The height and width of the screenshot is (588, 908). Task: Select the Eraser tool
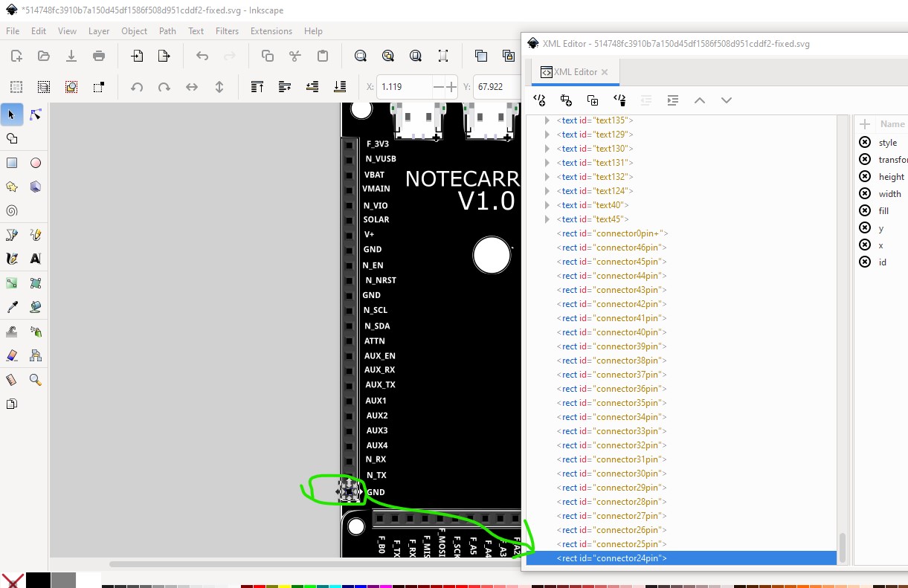[11, 355]
